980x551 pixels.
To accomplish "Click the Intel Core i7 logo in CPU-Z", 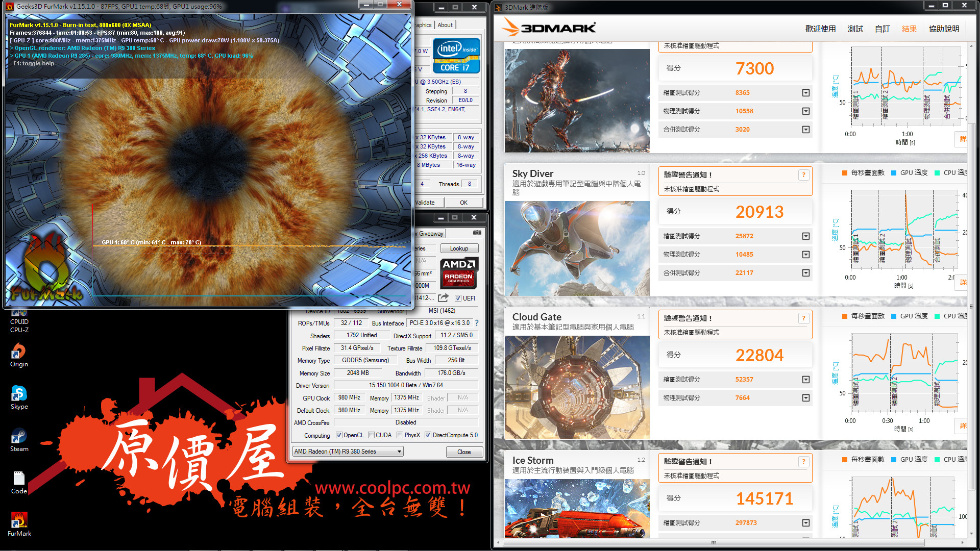I will tap(456, 55).
